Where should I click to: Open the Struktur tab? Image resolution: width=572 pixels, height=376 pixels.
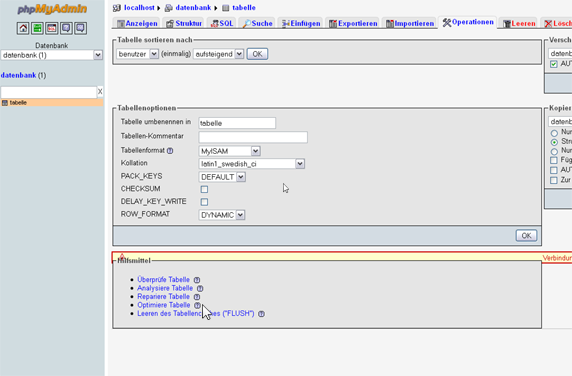tap(184, 23)
